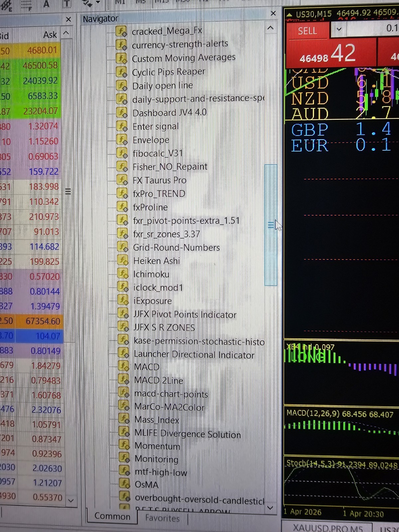Image resolution: width=399 pixels, height=532 pixels.
Task: Click the MACD 2Line indicator icon
Action: click(x=124, y=380)
